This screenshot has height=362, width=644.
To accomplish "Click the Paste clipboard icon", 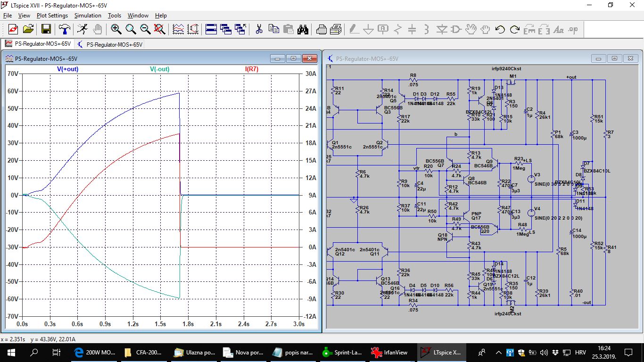I will tap(288, 29).
